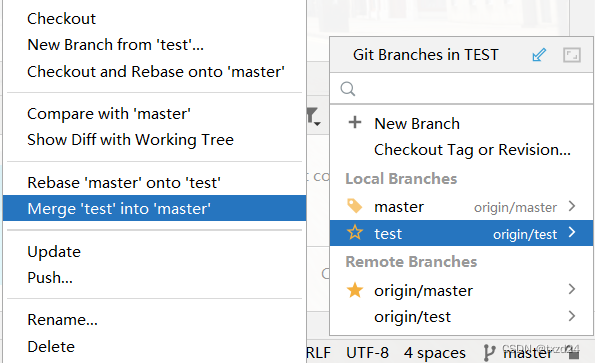This screenshot has height=363, width=595.
Task: Expand the master local branch submenu arrow
Action: pos(572,206)
